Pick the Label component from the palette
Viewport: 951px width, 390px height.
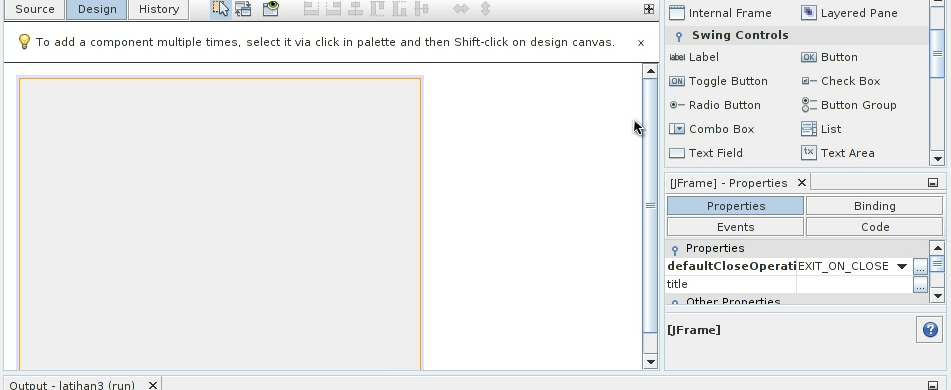[694, 57]
